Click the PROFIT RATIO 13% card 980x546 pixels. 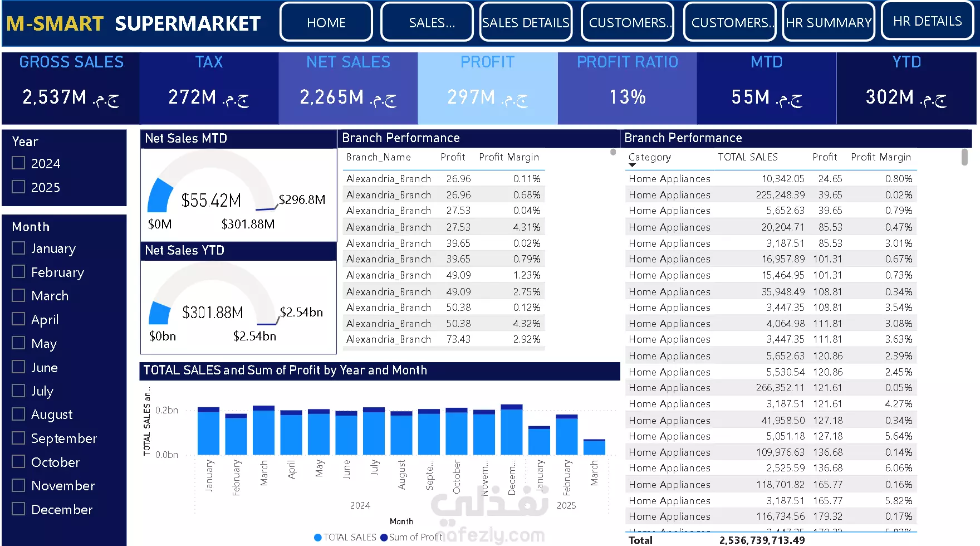pos(628,88)
